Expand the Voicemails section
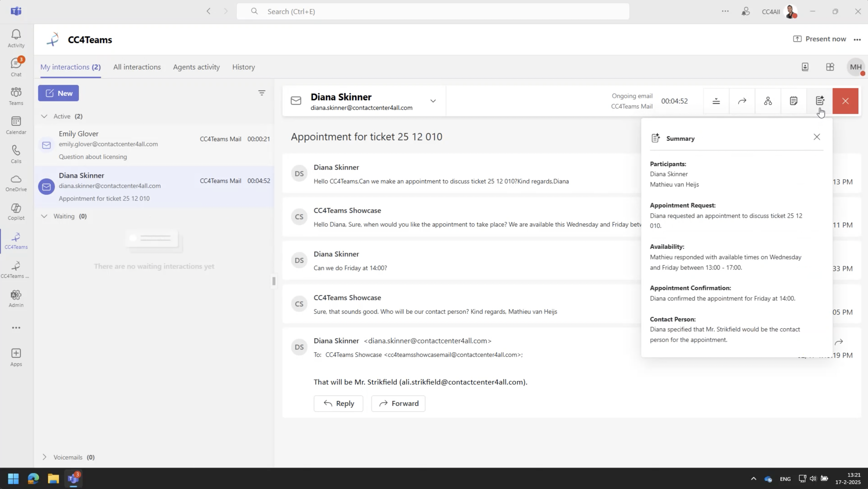868x489 pixels. tap(44, 457)
